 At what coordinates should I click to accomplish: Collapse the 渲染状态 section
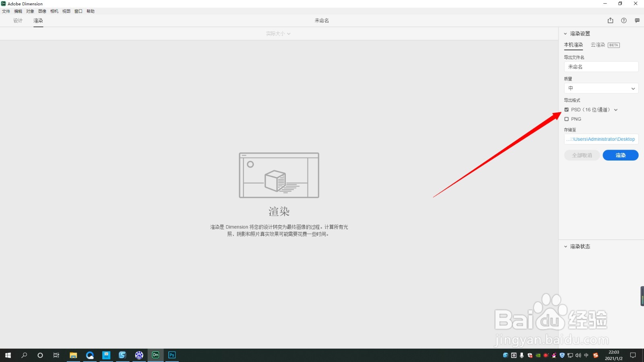566,247
